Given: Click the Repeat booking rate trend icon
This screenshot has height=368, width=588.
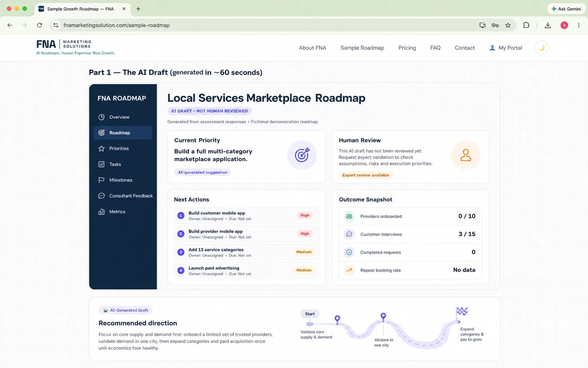Looking at the screenshot, I should 349,270.
